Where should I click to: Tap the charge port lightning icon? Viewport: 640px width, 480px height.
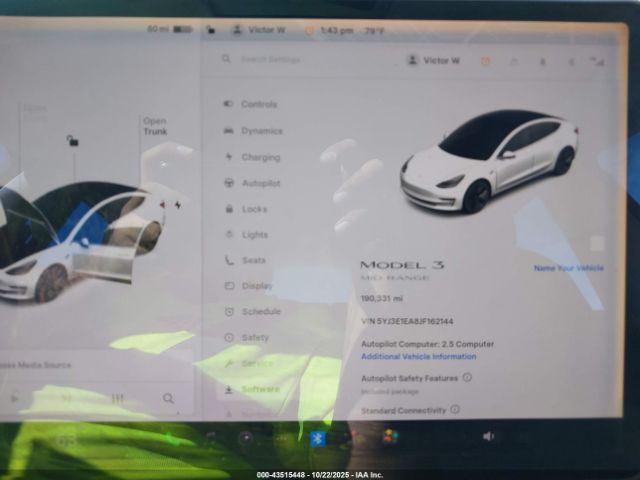click(x=178, y=205)
